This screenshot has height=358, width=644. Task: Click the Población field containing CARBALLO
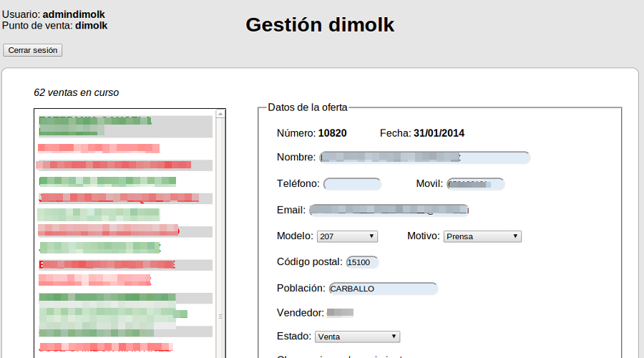pos(383,289)
